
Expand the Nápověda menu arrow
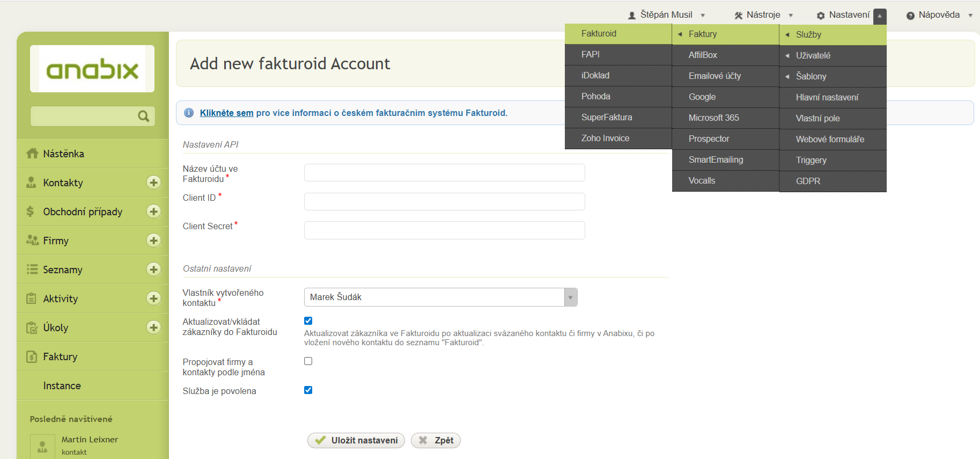pos(970,16)
